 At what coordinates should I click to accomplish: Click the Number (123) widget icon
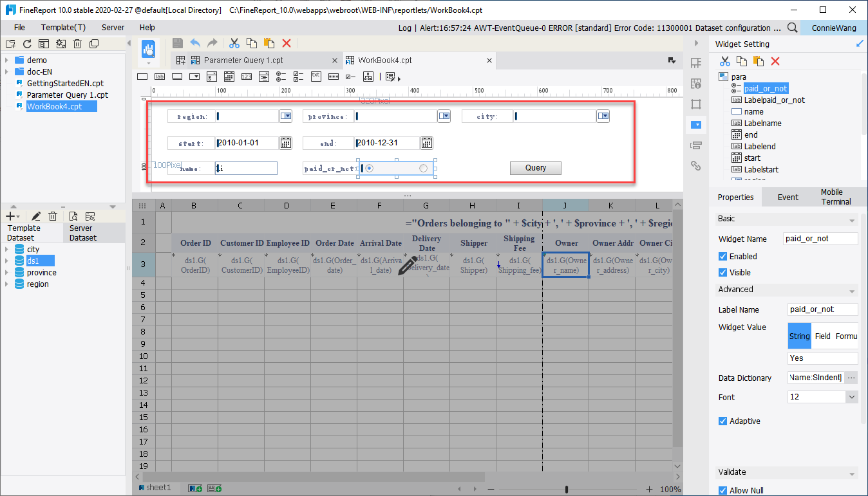[246, 76]
